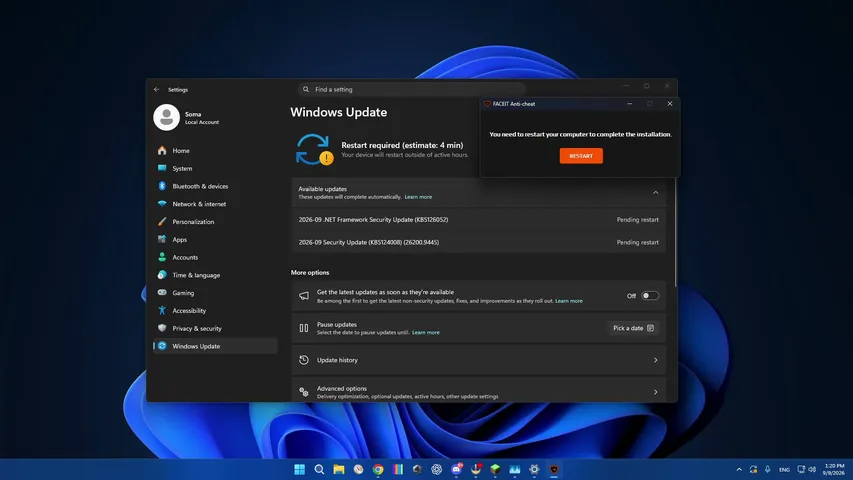Select Personalization in the sidebar
Screen dimensions: 853x480
click(x=215, y=221)
